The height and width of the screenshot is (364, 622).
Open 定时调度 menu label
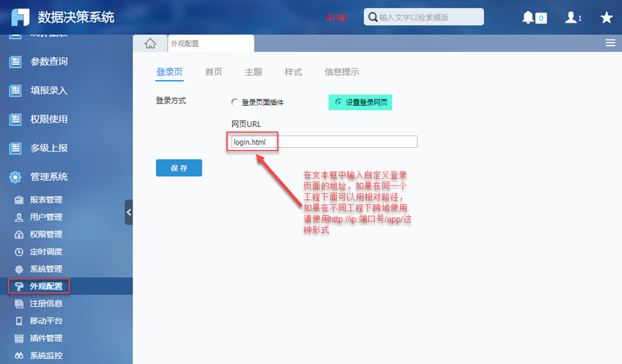pyautogui.click(x=46, y=252)
